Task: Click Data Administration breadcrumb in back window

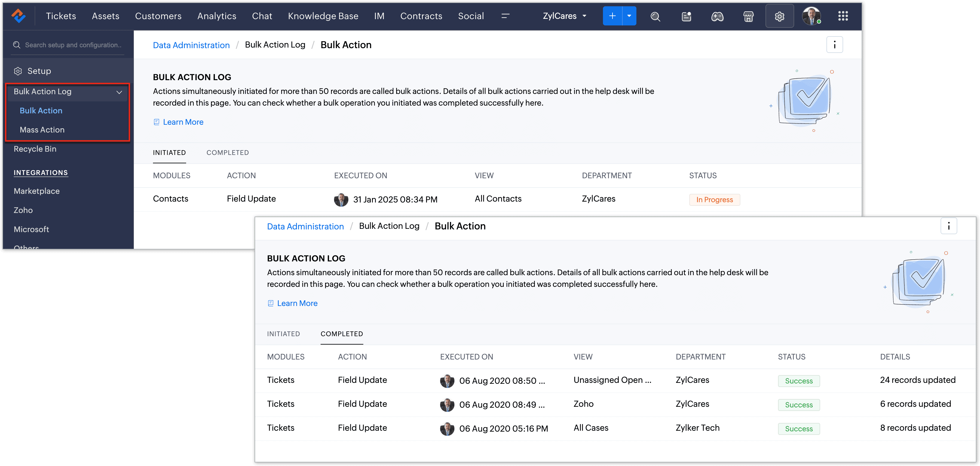Action: click(191, 45)
